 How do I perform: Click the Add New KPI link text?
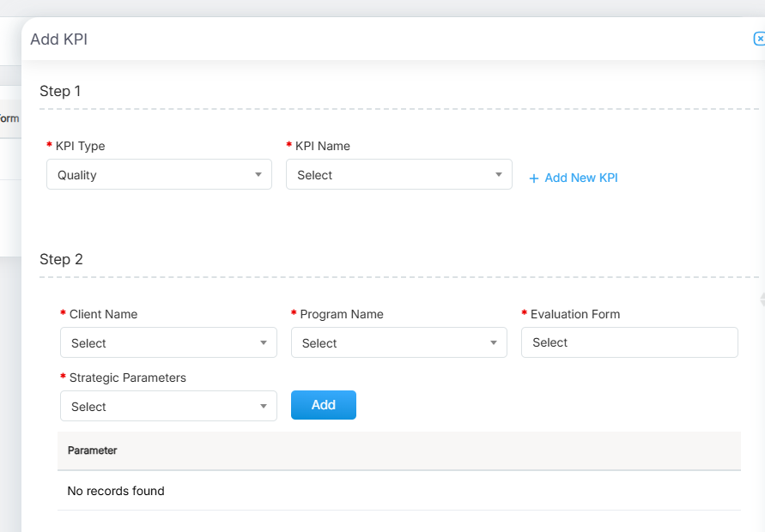(x=580, y=178)
